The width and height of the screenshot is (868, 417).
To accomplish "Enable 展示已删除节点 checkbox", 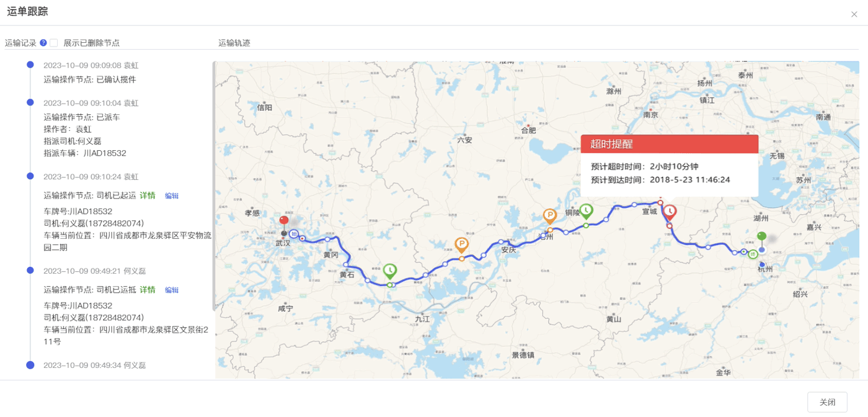I will pos(54,43).
